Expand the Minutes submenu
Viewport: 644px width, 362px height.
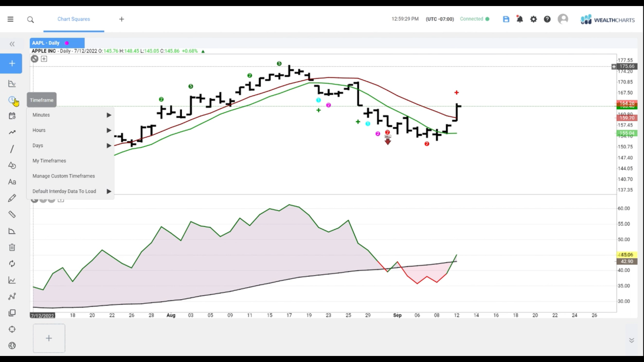[x=70, y=115]
